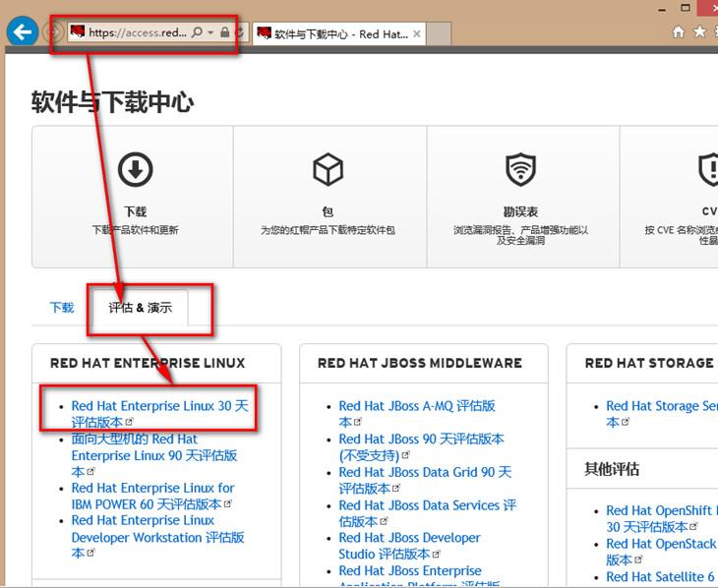718x588 pixels.
Task: Click the search magnifier in the address bar
Action: tap(197, 32)
